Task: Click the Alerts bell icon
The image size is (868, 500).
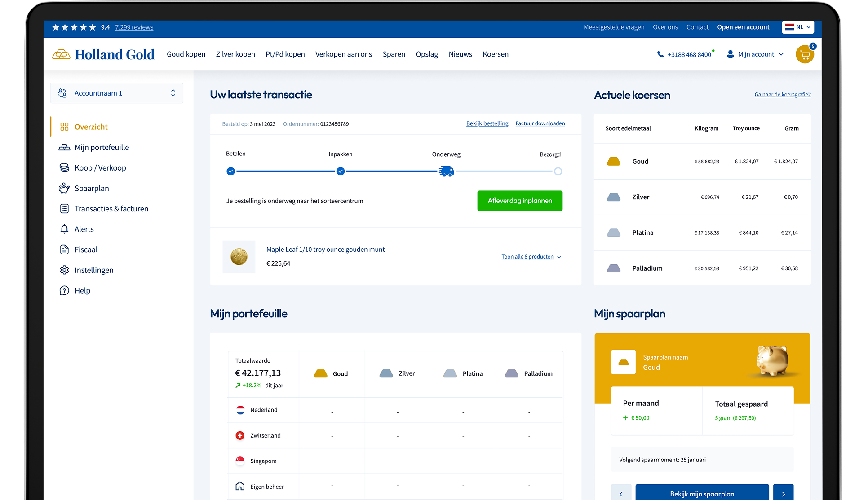Action: coord(64,229)
